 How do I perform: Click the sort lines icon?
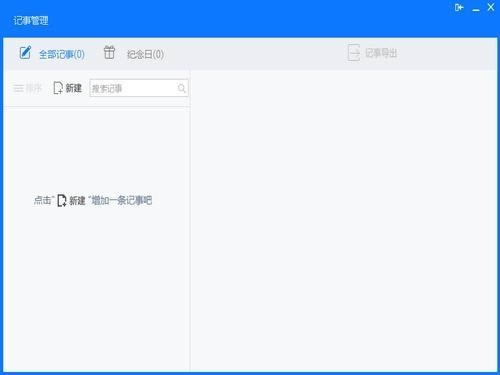click(x=18, y=88)
